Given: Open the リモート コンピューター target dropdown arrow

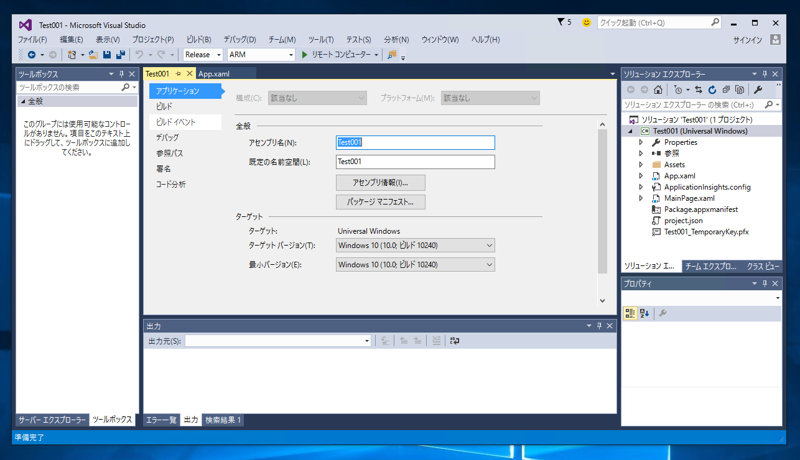Looking at the screenshot, I should 376,55.
